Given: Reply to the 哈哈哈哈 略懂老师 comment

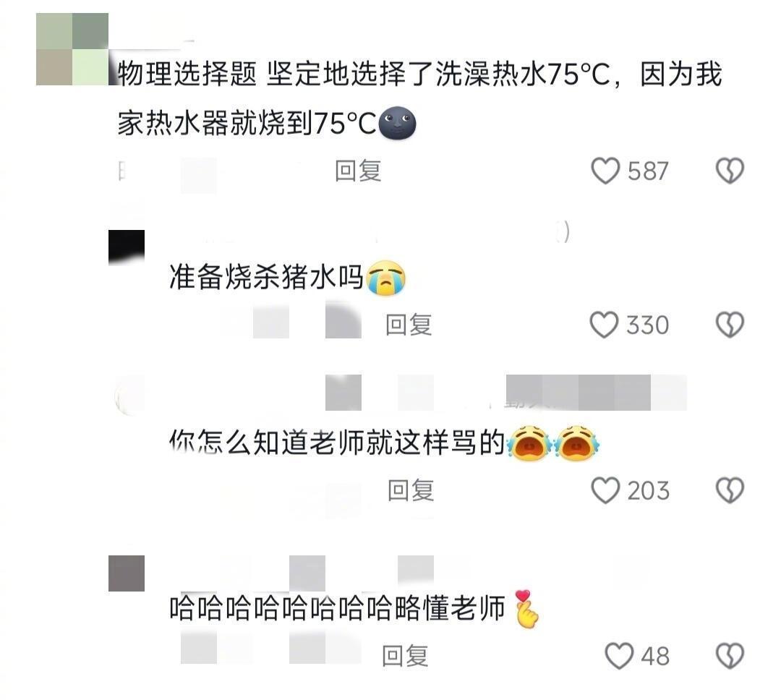Looking at the screenshot, I should coord(405,656).
